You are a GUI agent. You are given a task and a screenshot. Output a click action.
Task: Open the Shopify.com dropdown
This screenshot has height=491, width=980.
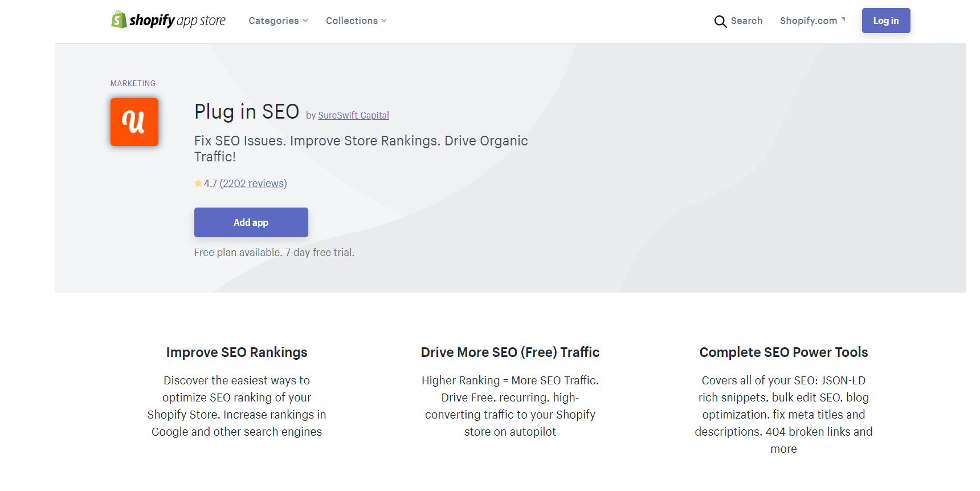[x=812, y=21]
